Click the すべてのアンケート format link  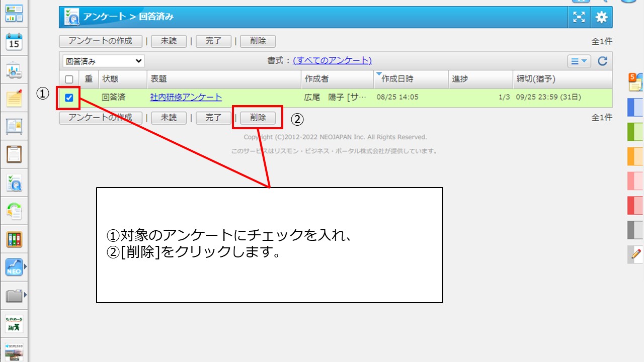(x=332, y=60)
